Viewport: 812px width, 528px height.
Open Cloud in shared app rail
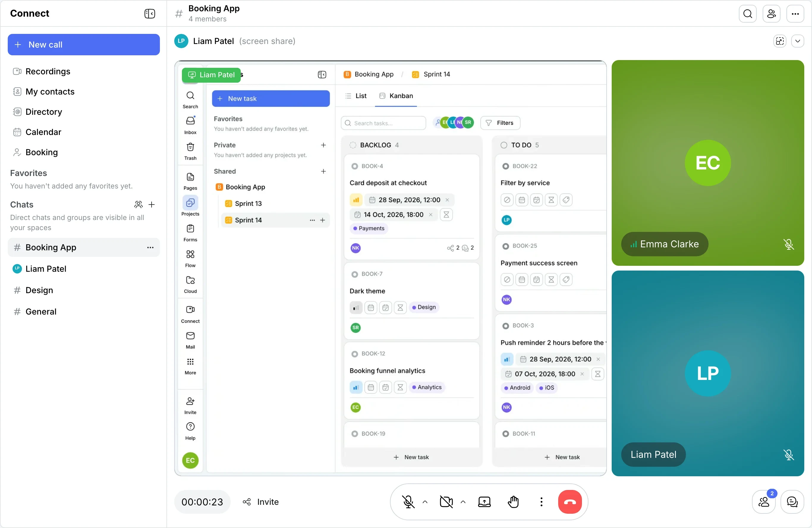point(190,284)
